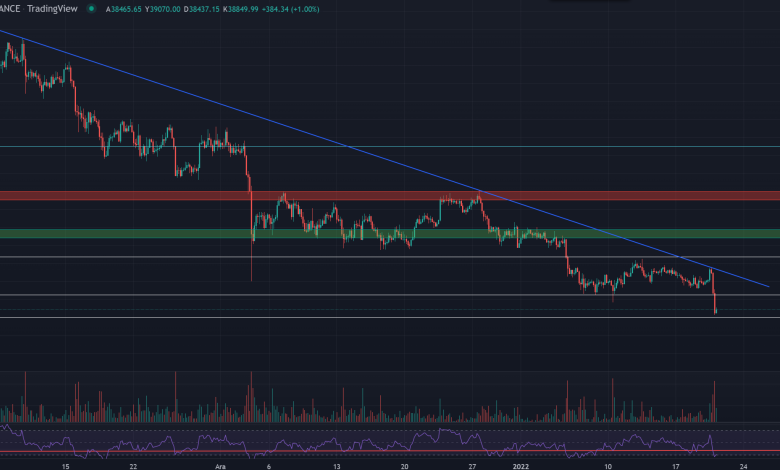Viewport: 780px width, 470px height.
Task: Select the red horizontal line in RSI pane
Action: (x=300, y=452)
